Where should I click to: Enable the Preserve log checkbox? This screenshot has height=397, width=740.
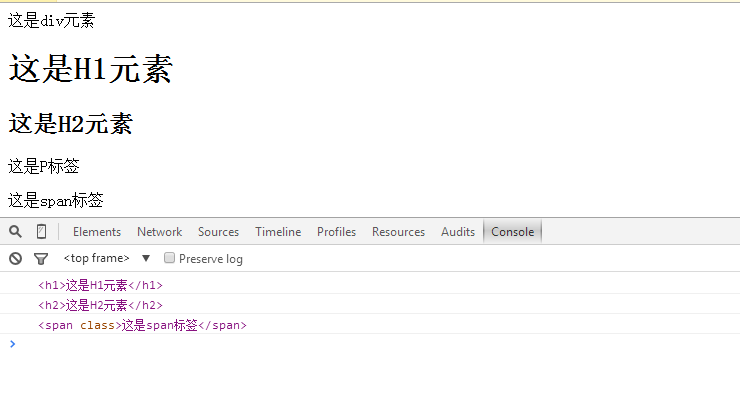(169, 258)
